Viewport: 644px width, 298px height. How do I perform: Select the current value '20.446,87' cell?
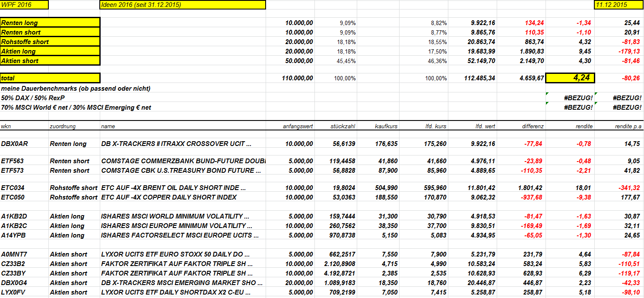(481, 283)
